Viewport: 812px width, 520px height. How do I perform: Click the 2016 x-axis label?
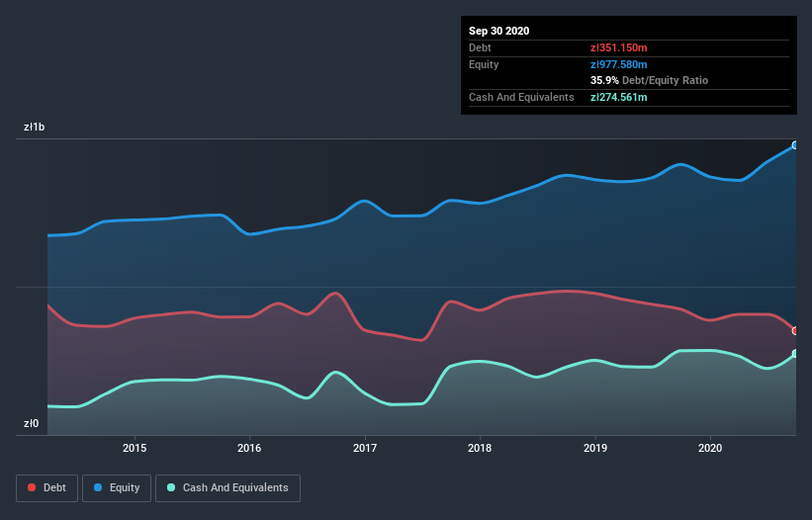coord(249,448)
